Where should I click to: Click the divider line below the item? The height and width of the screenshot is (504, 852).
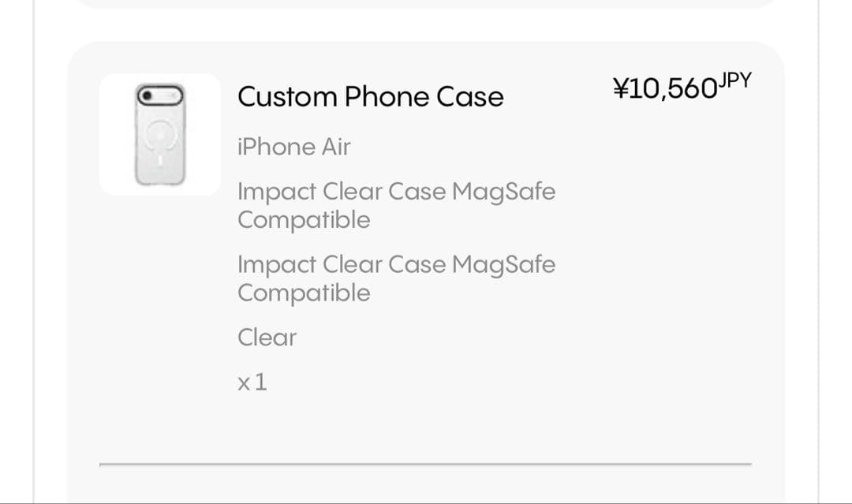click(425, 465)
